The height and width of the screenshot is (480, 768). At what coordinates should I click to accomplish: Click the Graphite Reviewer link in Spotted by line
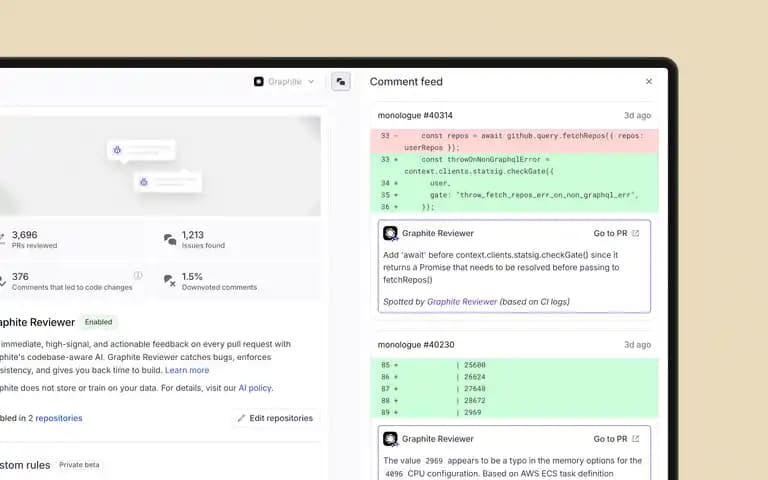click(462, 302)
